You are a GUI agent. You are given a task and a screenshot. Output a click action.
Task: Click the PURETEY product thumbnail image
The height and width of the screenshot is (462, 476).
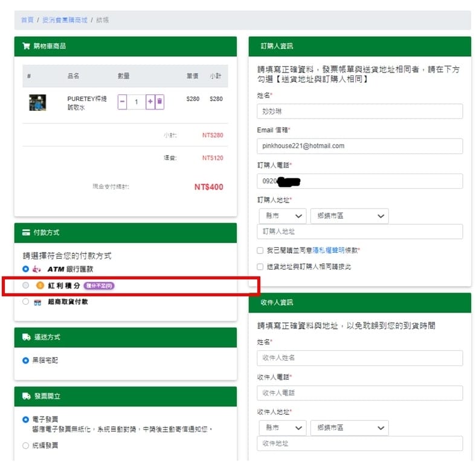[37, 102]
